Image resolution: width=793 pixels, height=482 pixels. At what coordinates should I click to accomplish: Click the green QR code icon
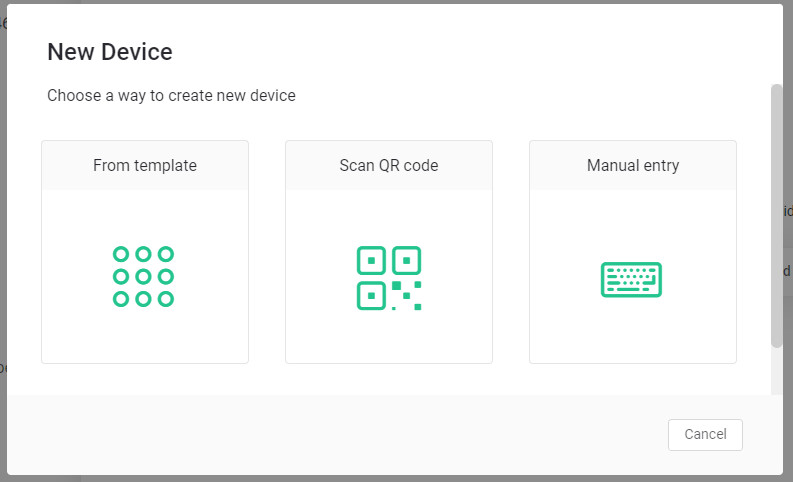click(388, 278)
